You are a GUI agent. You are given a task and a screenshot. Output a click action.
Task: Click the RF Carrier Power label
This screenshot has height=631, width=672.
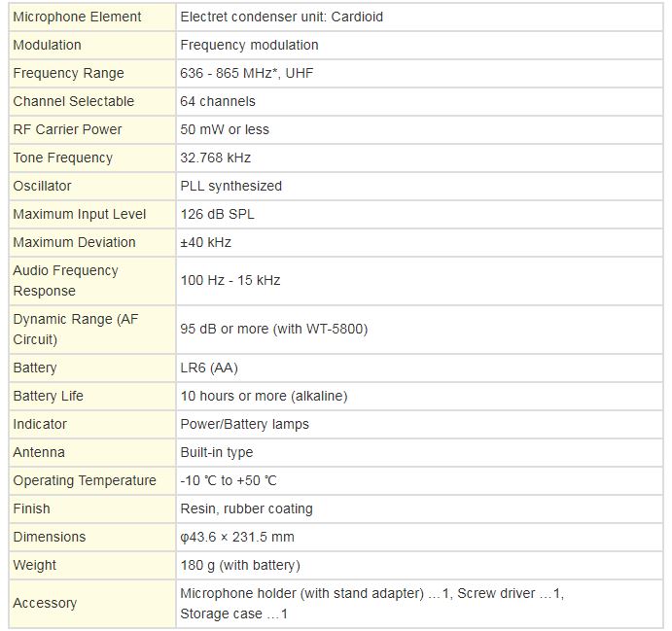pyautogui.click(x=67, y=129)
